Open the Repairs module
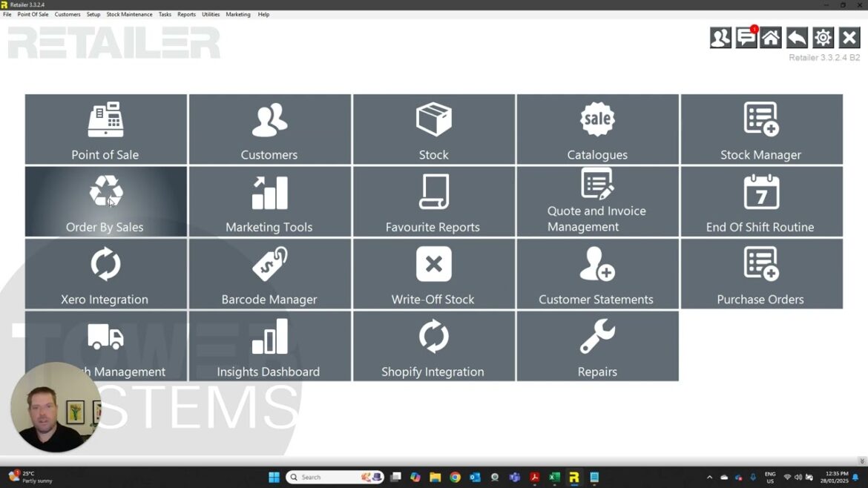Image resolution: width=868 pixels, height=488 pixels. click(597, 346)
